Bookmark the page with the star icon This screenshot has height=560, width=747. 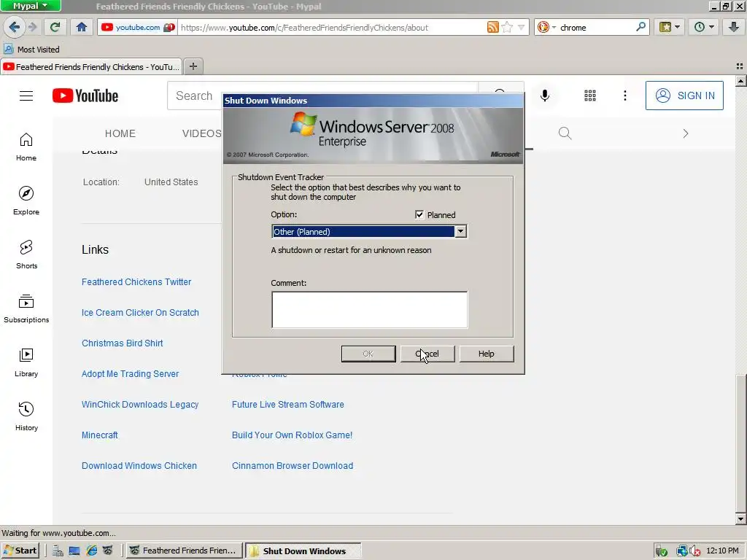point(507,27)
